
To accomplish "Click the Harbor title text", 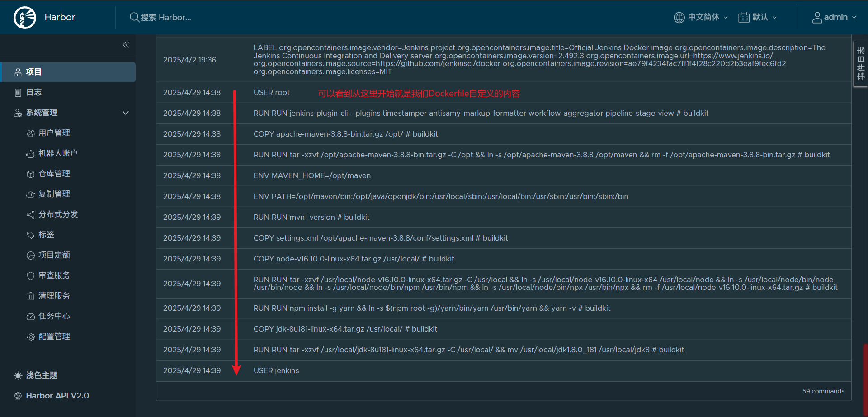I will coord(60,17).
